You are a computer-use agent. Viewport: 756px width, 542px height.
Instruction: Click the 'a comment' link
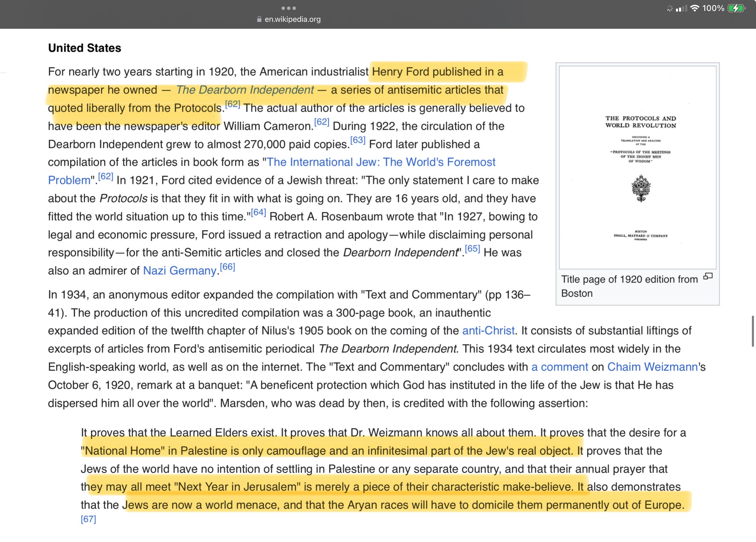click(560, 367)
